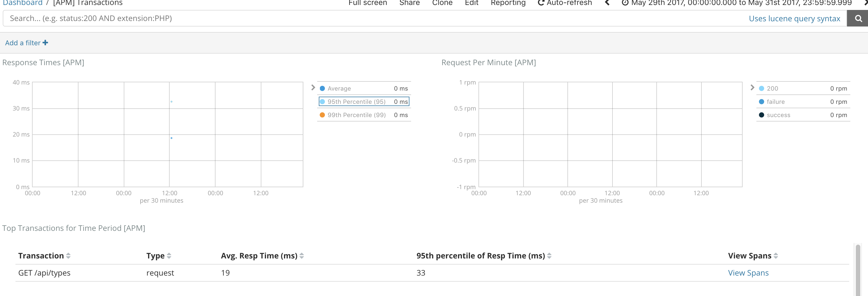Step back in time with the left chevron icon
This screenshot has width=868, height=296.
pyautogui.click(x=607, y=3)
